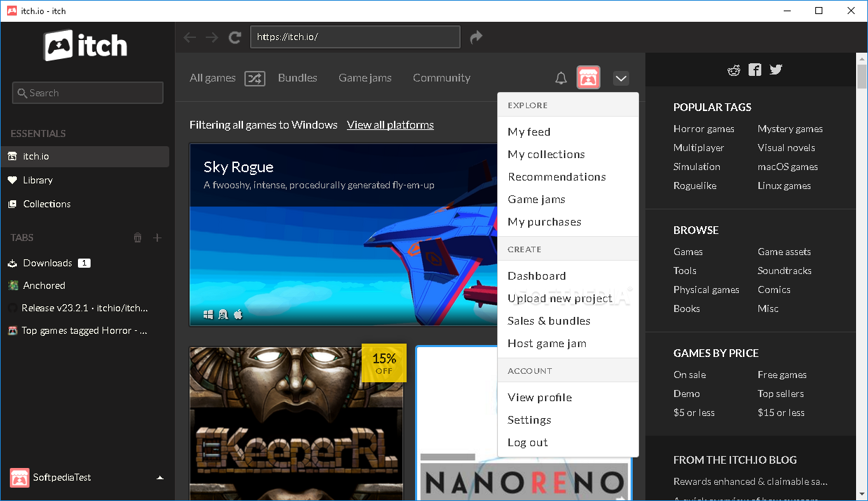Click Horror games popular tag
The image size is (868, 501).
coord(704,129)
